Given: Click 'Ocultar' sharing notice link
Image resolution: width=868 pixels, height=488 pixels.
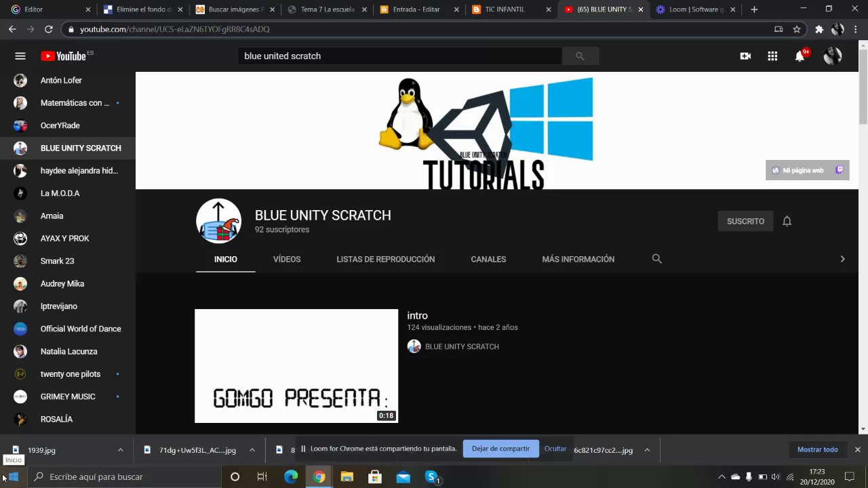Looking at the screenshot, I should point(555,449).
